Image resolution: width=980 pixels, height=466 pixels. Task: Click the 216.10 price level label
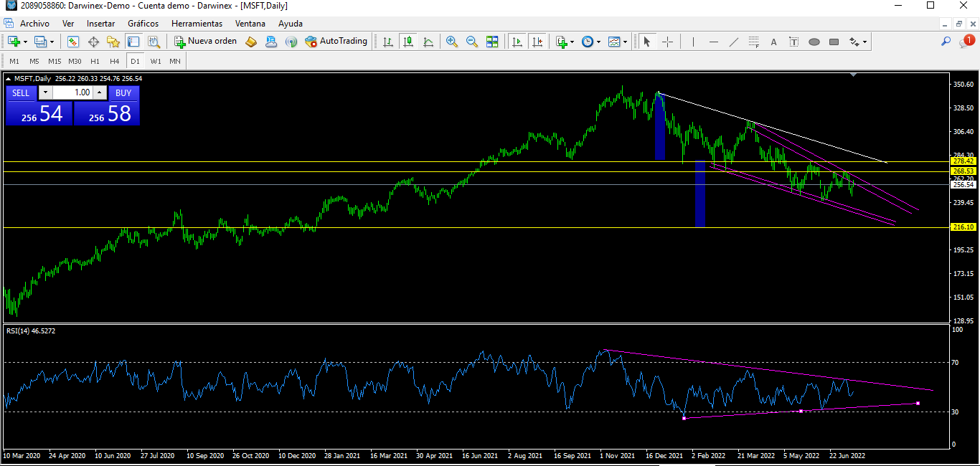point(963,227)
